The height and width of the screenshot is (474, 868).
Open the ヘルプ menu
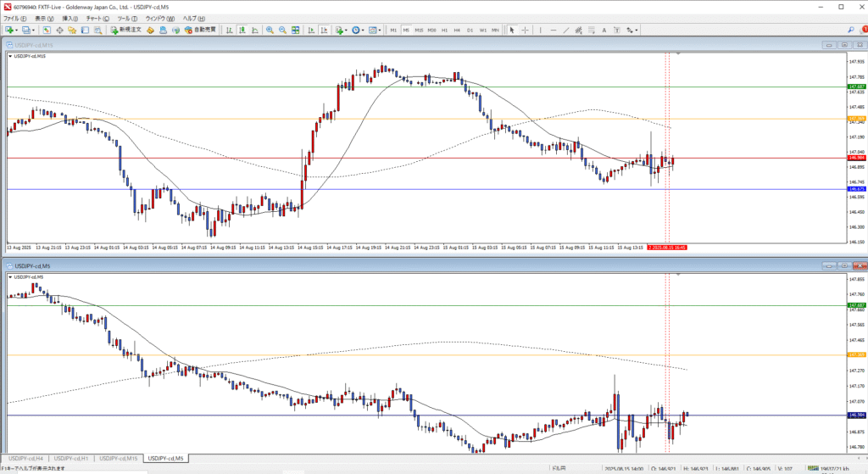(x=194, y=19)
